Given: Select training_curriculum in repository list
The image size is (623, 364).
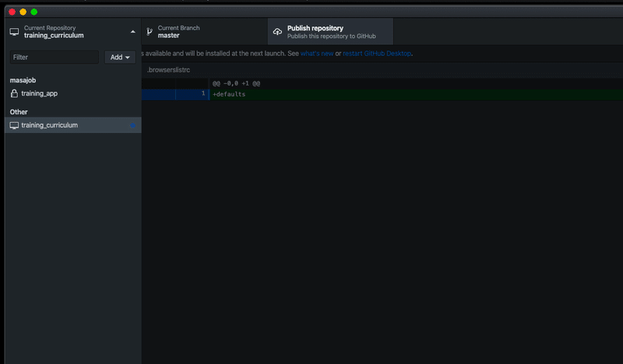Looking at the screenshot, I should coord(72,125).
